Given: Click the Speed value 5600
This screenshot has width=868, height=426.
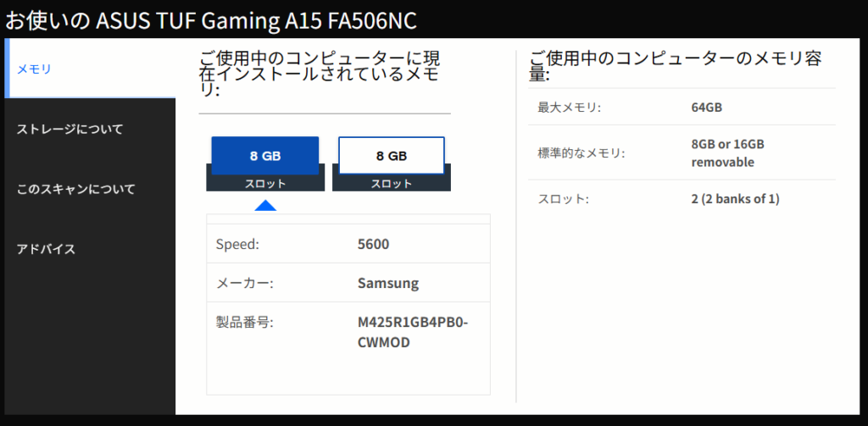Looking at the screenshot, I should [x=374, y=244].
